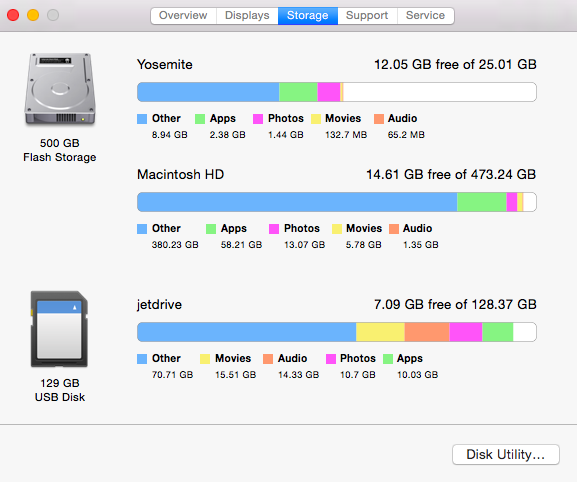Click the yellow Movies swatch under jetdrive
This screenshot has height=482, width=577.
205,359
